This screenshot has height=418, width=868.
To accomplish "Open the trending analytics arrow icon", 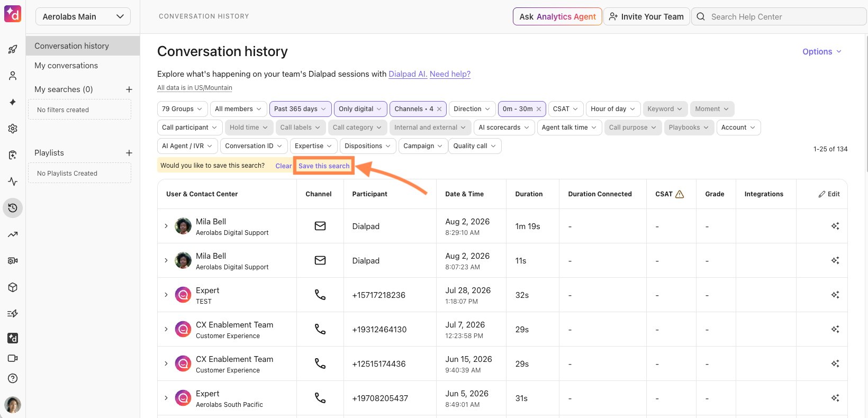I will tap(13, 234).
